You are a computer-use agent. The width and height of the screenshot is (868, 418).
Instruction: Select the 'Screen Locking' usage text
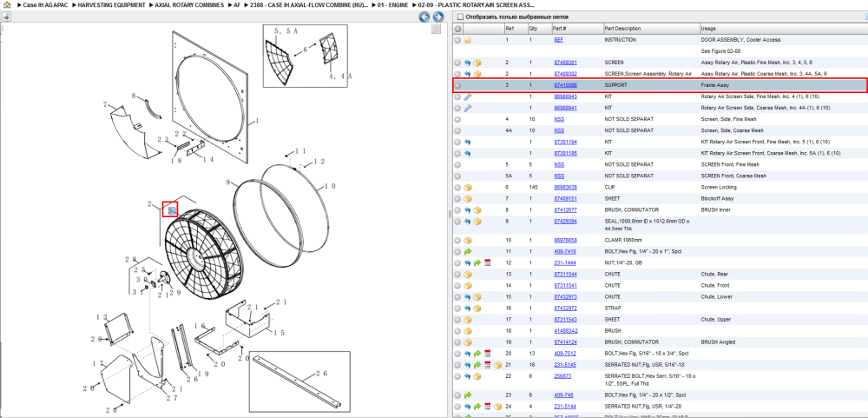pos(718,188)
